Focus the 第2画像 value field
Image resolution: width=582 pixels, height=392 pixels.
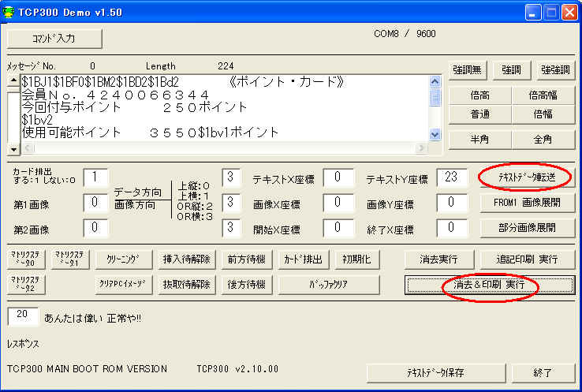click(95, 228)
